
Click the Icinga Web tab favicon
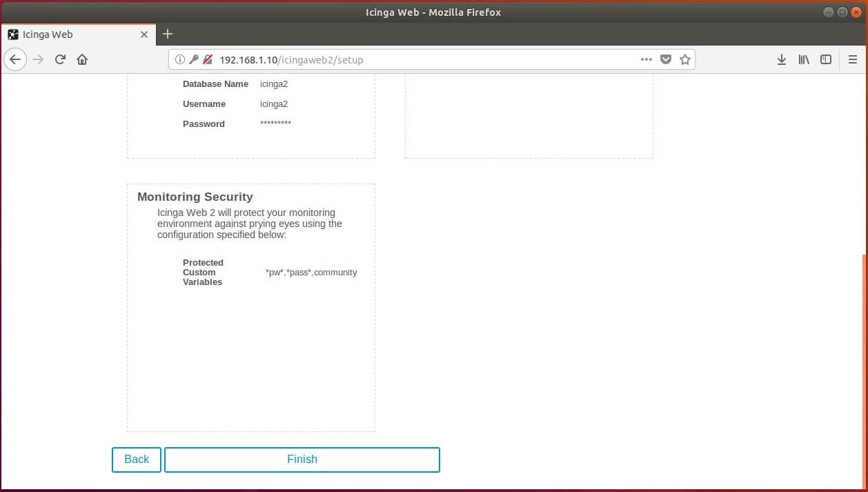[12, 35]
